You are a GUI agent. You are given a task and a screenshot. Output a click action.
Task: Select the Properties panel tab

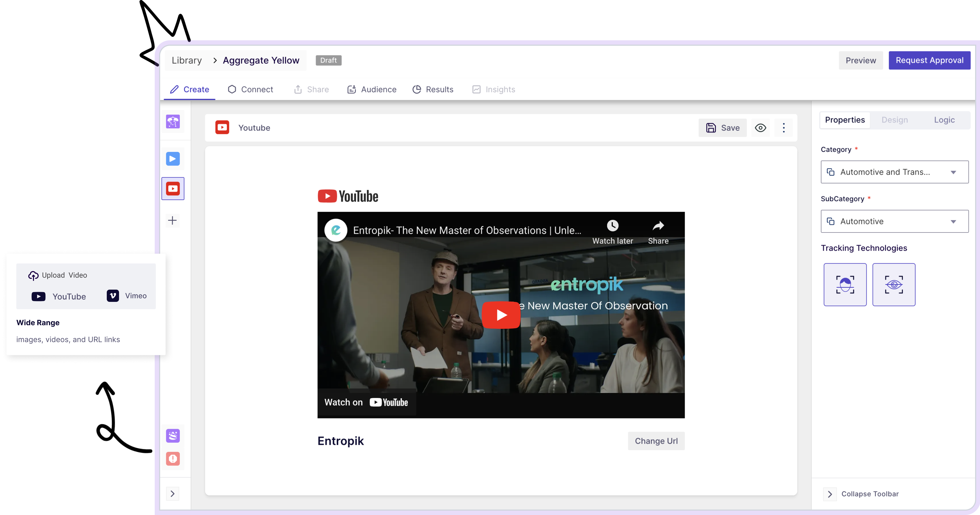tap(845, 120)
